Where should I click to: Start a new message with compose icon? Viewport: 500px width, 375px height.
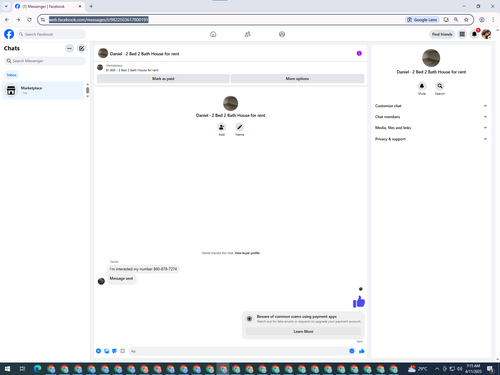81,48
